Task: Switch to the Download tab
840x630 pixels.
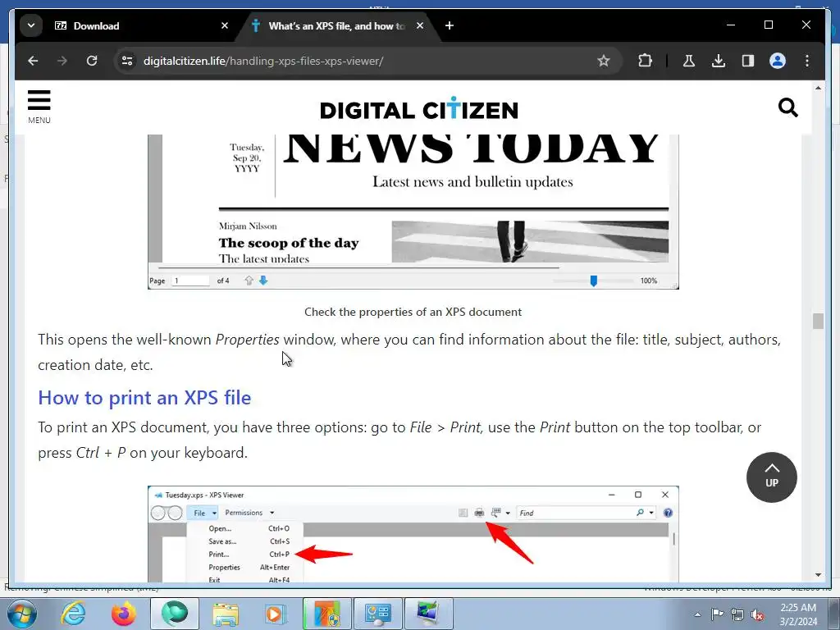Action: click(x=141, y=25)
